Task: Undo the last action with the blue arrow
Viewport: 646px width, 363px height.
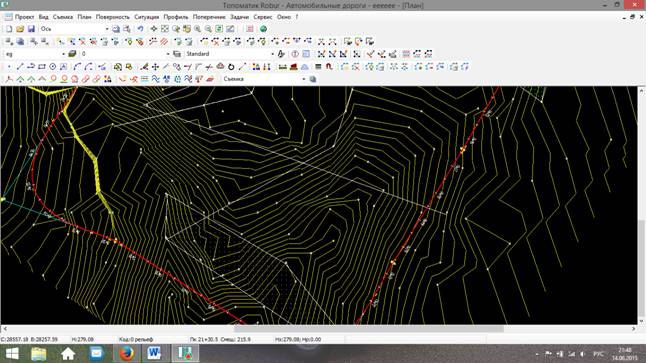Action: tap(140, 29)
